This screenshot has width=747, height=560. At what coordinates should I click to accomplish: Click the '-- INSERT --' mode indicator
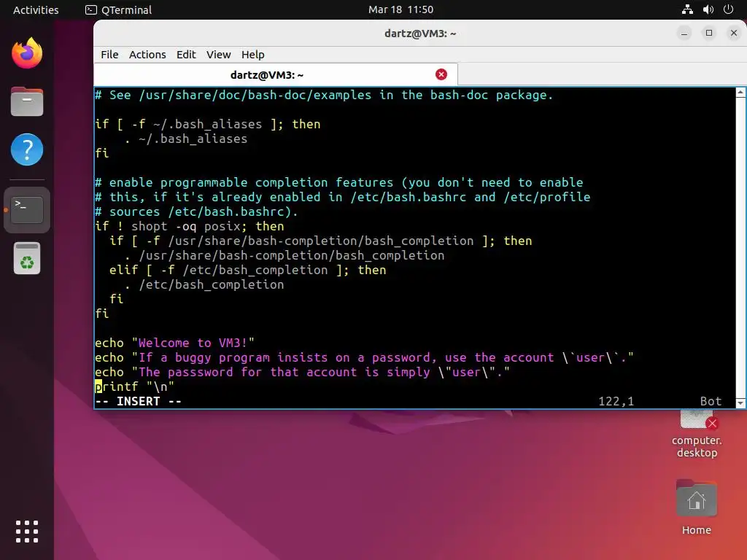(138, 402)
